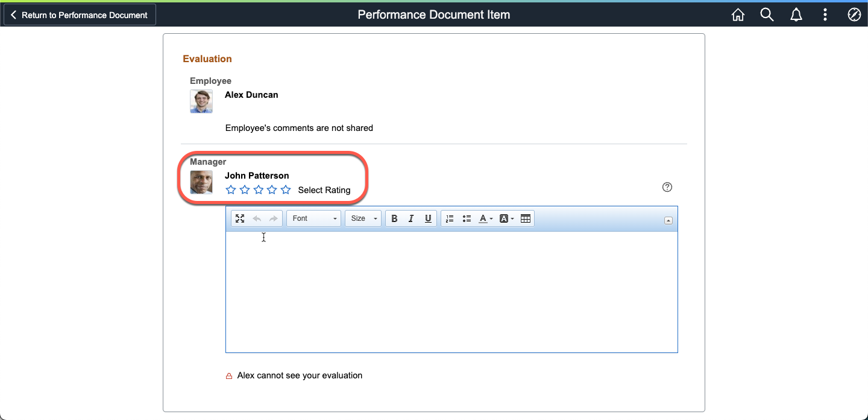The image size is (868, 420).
Task: Select the fourth rating star
Action: coord(272,189)
